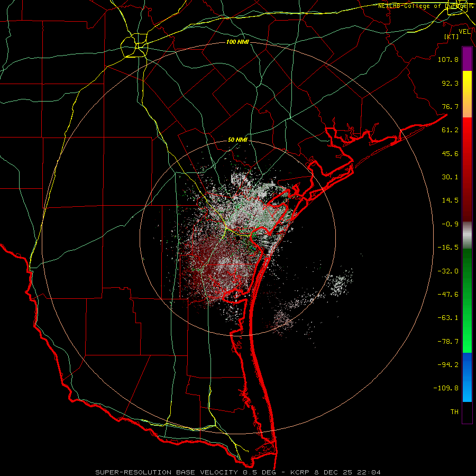Click the yellow highway loop around the city

tap(134, 45)
